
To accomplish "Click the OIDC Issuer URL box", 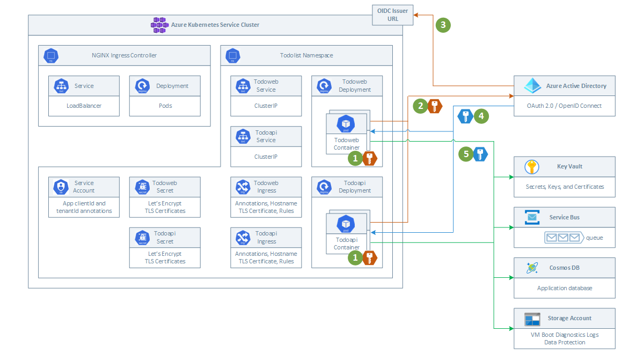I will click(x=393, y=14).
